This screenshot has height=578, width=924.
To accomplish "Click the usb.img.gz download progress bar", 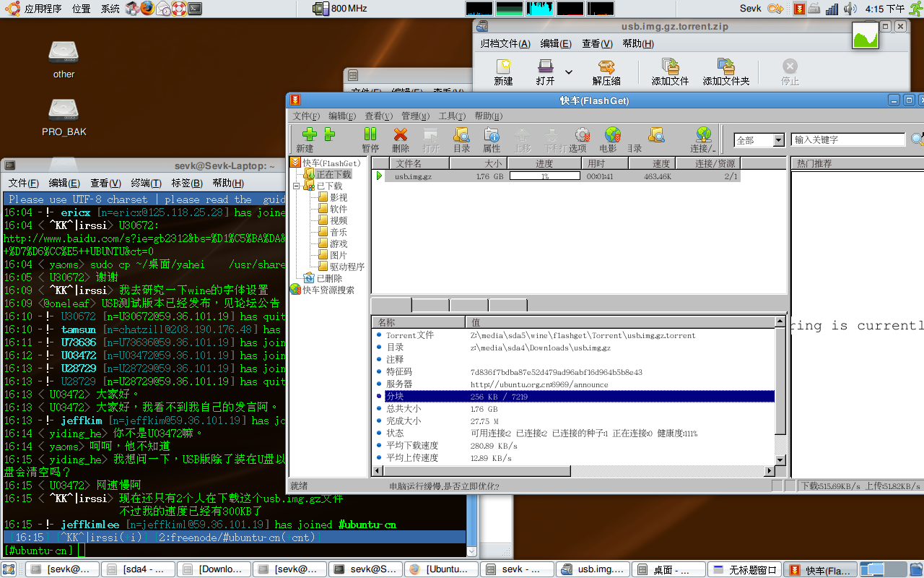I will [544, 176].
